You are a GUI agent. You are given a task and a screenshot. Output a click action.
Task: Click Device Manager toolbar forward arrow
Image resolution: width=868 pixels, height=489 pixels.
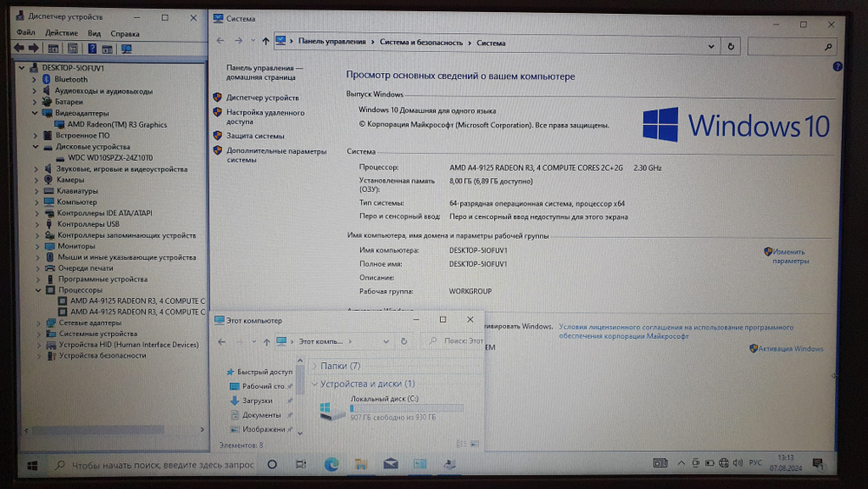[34, 49]
